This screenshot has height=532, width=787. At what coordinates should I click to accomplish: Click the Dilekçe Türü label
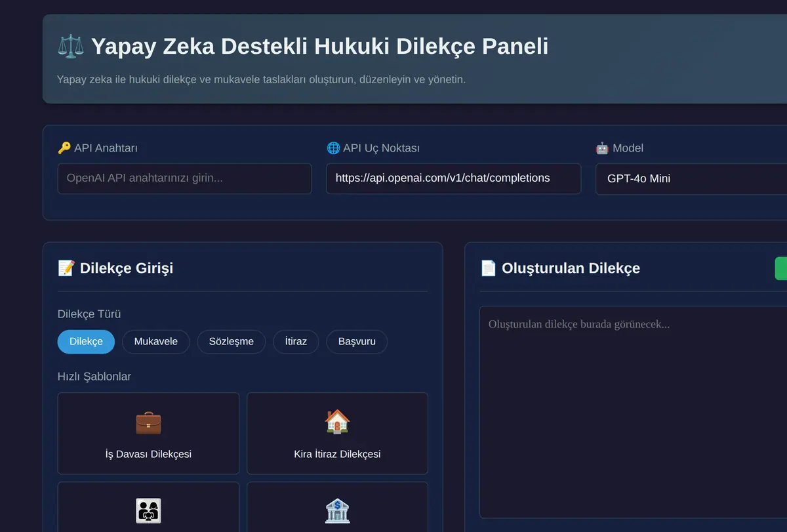[x=89, y=314]
